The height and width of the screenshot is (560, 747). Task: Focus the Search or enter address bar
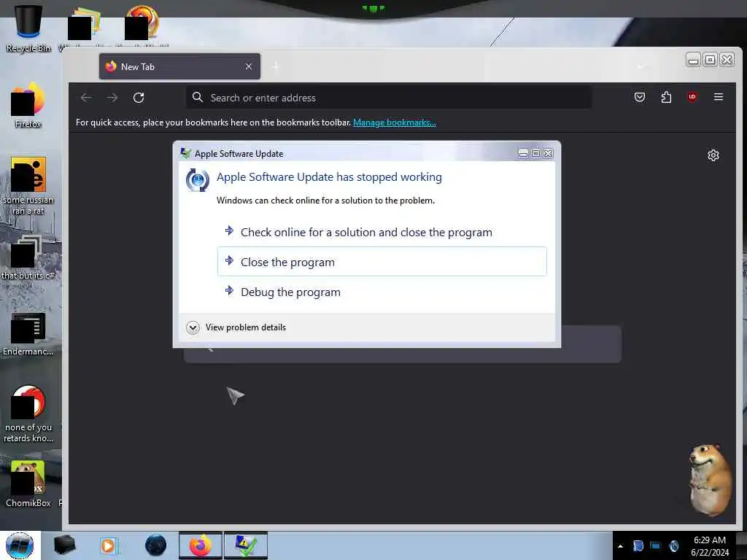388,98
